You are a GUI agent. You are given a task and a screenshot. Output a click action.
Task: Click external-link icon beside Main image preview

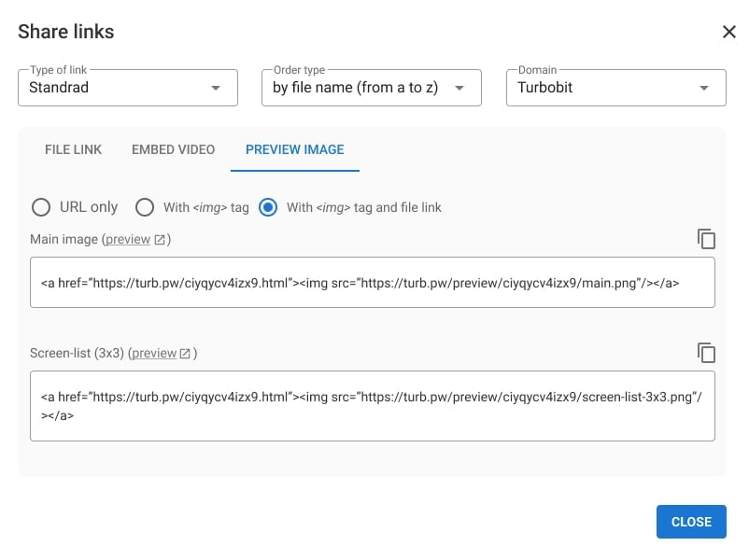(160, 240)
